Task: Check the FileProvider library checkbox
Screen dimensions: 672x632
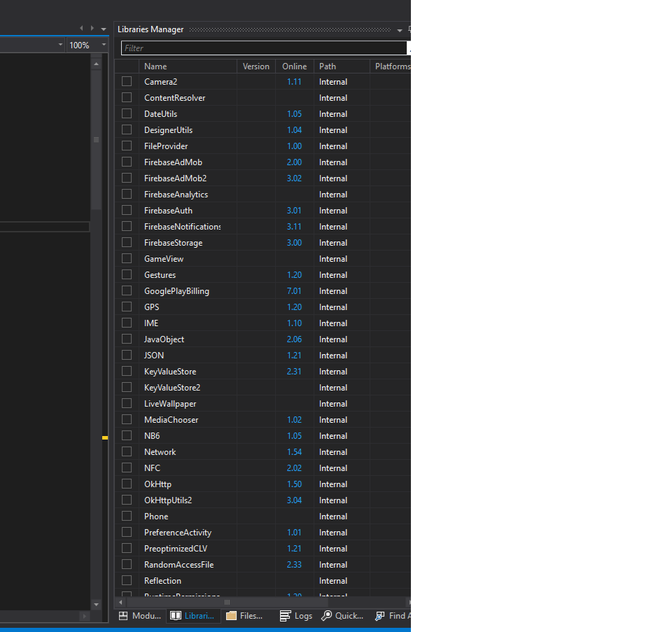Action: (x=127, y=146)
